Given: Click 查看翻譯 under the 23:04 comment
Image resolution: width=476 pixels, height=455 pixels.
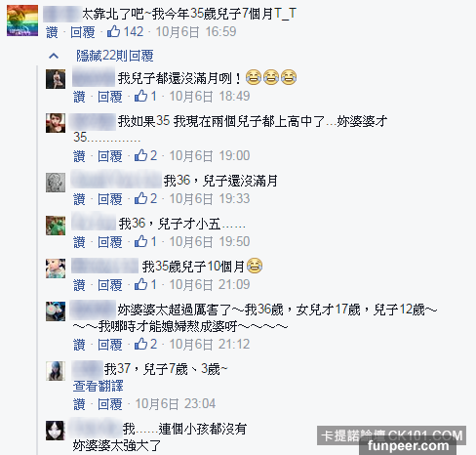Looking at the screenshot, I should [x=99, y=387].
